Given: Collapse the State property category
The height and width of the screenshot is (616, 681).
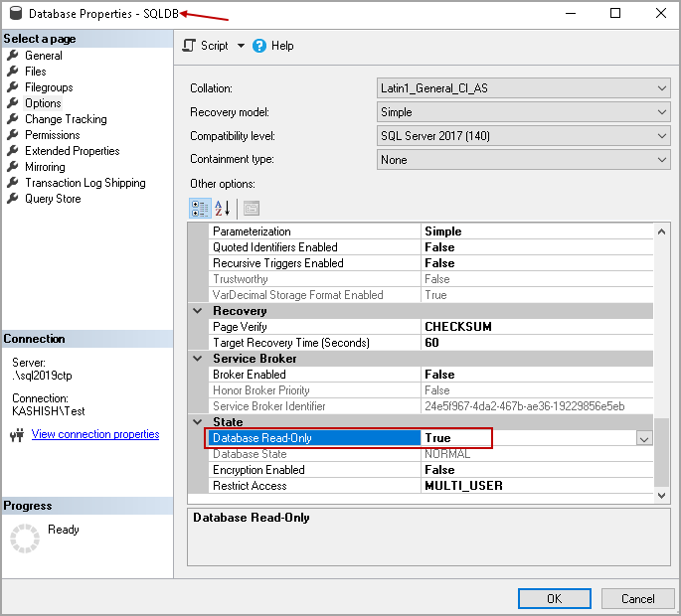Looking at the screenshot, I should [197, 422].
